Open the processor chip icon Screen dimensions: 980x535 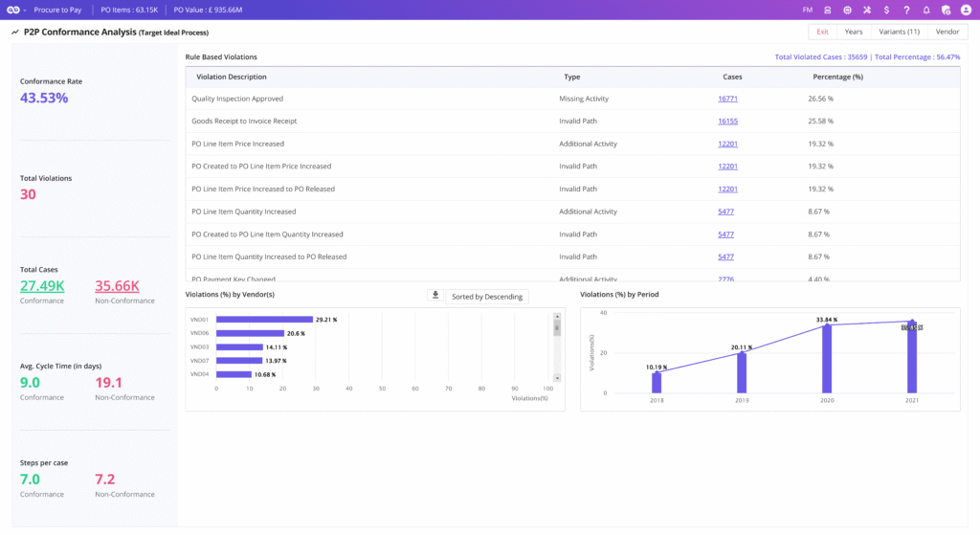click(x=847, y=10)
